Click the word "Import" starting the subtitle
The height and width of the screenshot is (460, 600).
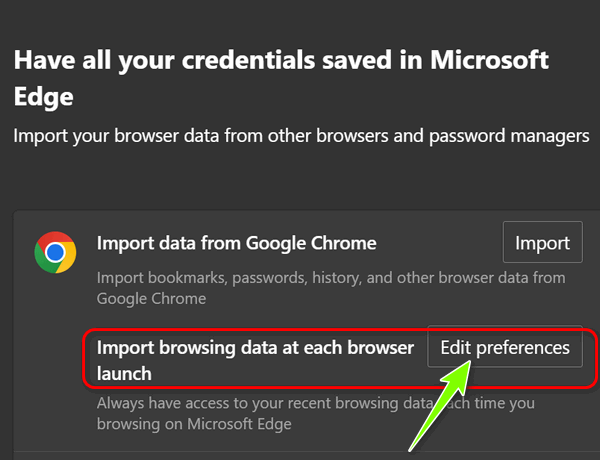tap(39, 135)
